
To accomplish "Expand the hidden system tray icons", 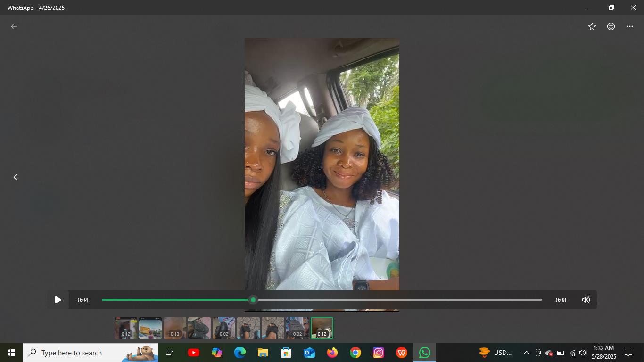I will pyautogui.click(x=527, y=353).
